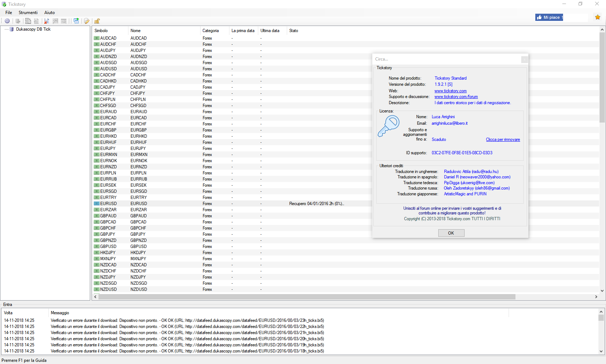
Task: Click the gold padlock license icon
Action: point(97,21)
